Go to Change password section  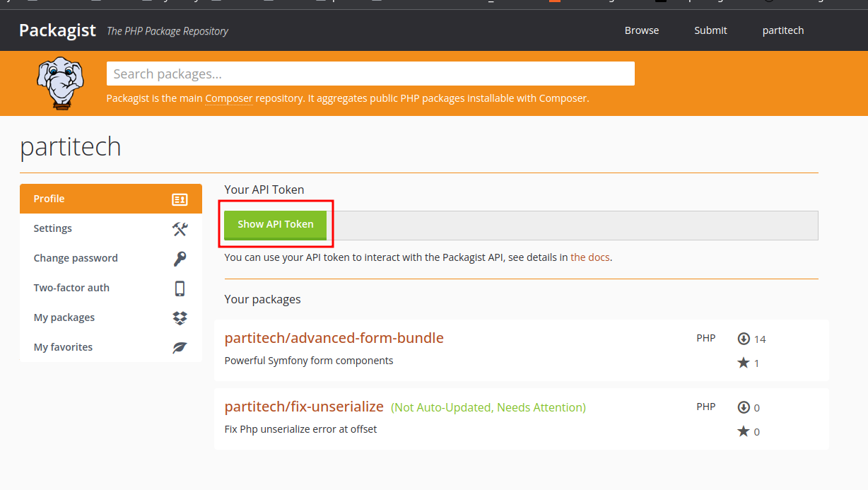click(x=111, y=258)
